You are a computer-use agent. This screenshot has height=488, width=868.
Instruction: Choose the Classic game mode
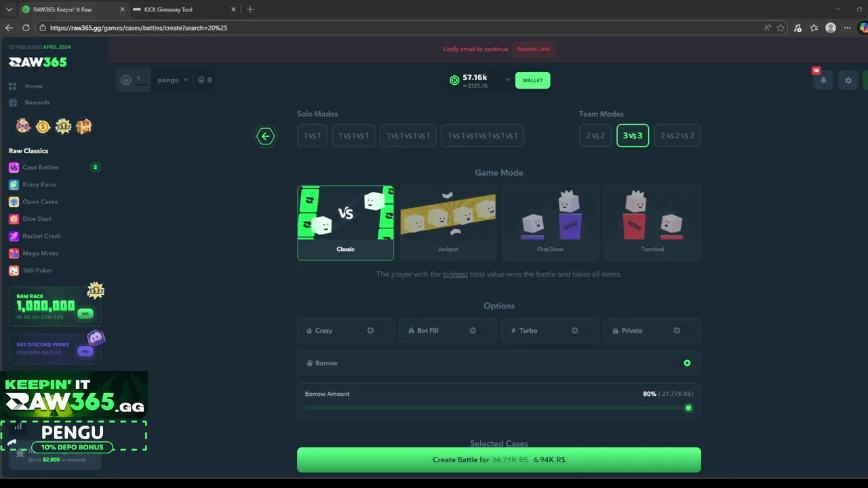[x=345, y=223]
